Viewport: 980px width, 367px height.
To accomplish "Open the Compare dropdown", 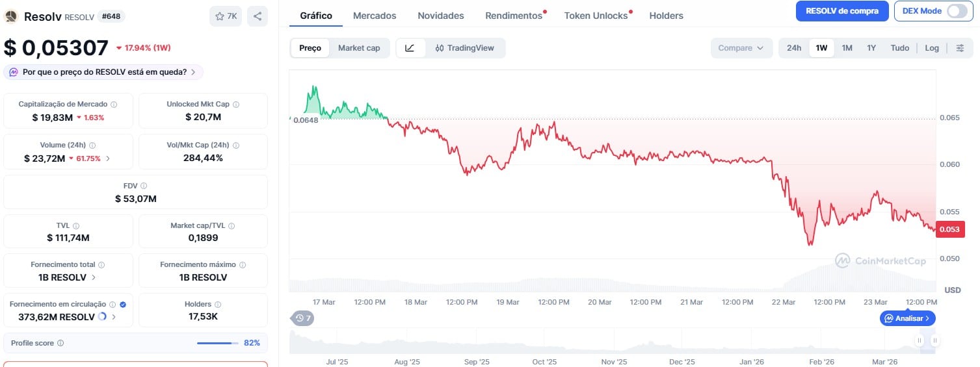I will 741,48.
